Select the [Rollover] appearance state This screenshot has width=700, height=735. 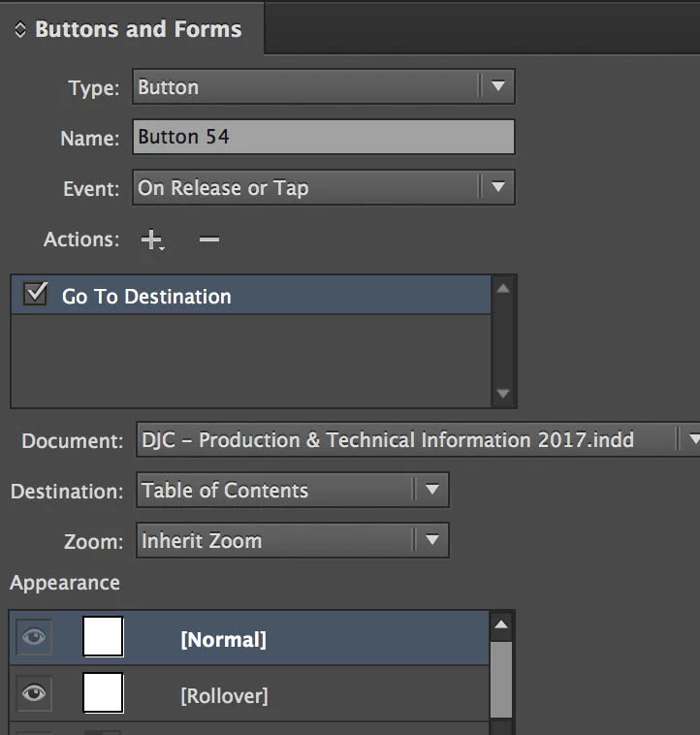(224, 695)
